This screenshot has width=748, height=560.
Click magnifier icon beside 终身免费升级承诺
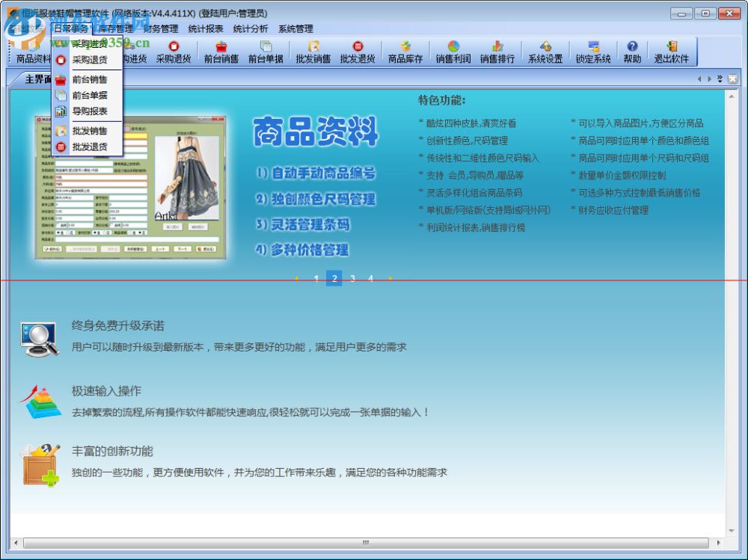40,339
